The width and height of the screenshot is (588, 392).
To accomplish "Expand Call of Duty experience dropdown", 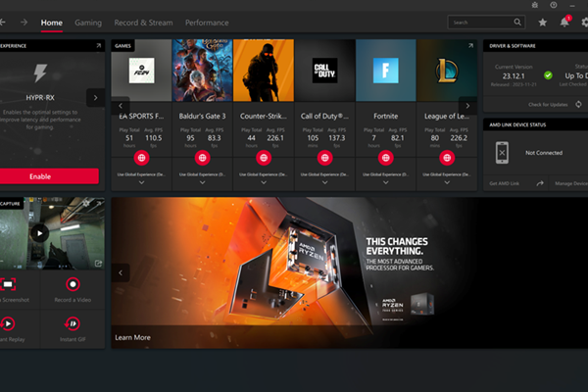I will click(x=324, y=182).
